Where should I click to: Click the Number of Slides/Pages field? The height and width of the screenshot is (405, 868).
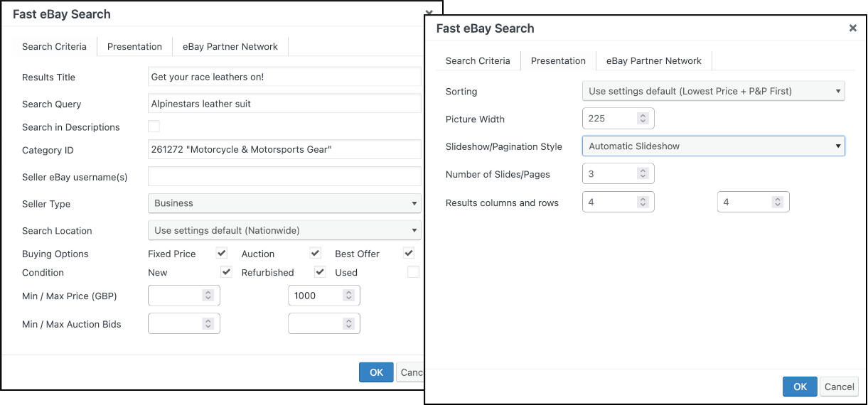(618, 174)
